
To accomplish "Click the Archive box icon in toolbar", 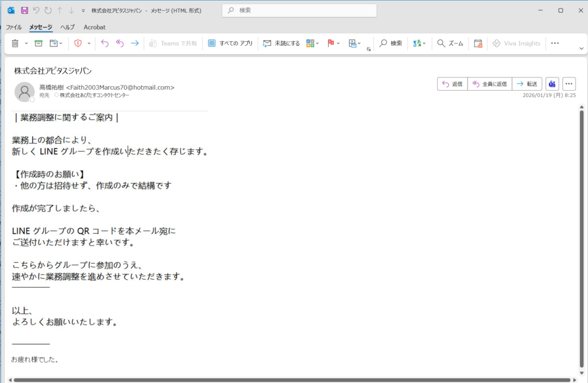I will click(x=38, y=43).
